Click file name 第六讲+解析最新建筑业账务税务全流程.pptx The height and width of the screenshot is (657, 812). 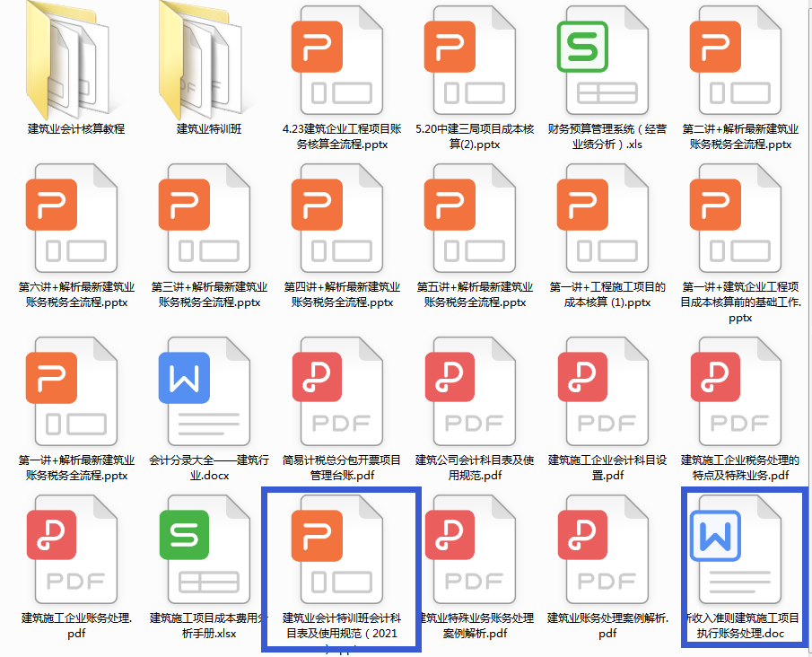click(x=76, y=294)
